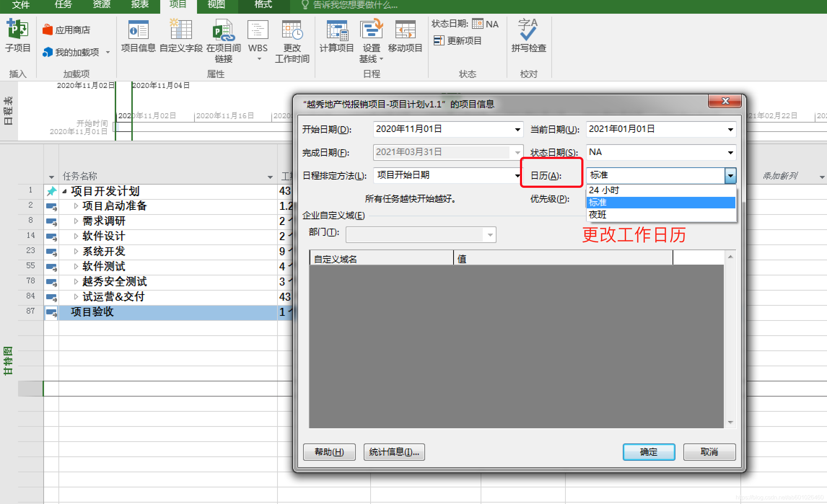Click task mode icon for 项目验收

coord(52,313)
